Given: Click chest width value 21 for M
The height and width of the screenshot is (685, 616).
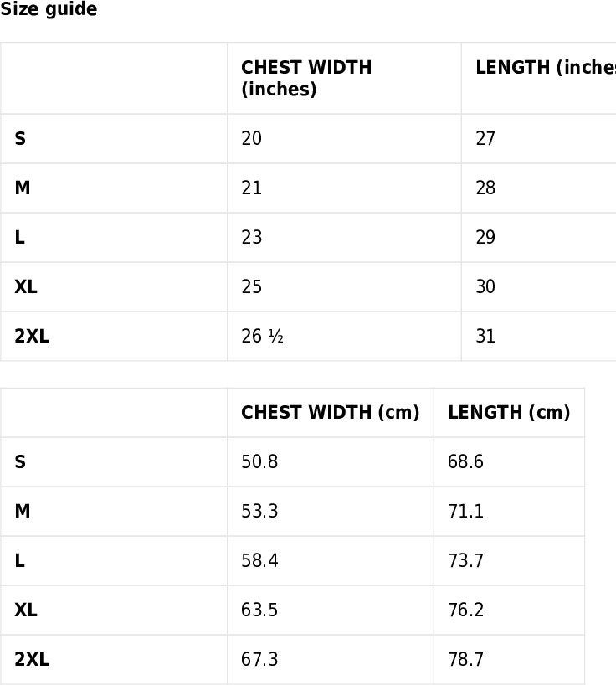Looking at the screenshot, I should tap(251, 188).
